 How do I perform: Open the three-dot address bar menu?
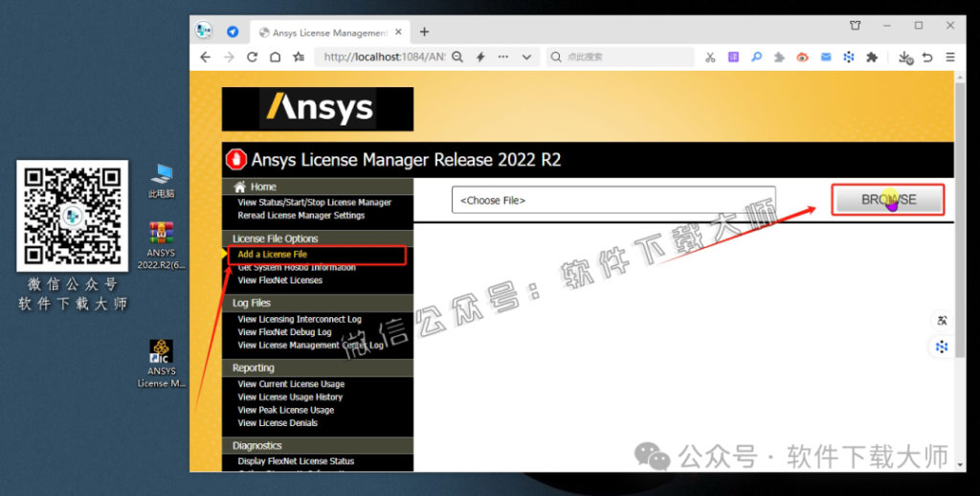pos(503,56)
